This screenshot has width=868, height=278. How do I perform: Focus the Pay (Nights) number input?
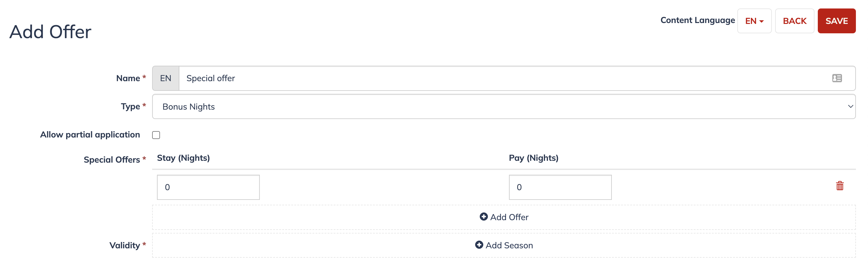560,187
